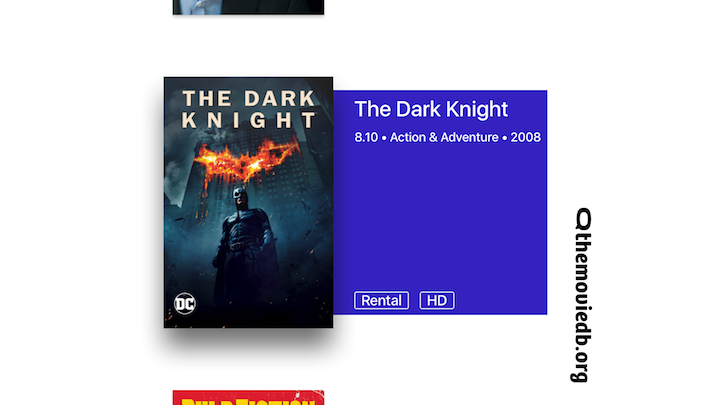The height and width of the screenshot is (405, 720).
Task: Click the blue Dark Knight info card
Action: pyautogui.click(x=440, y=202)
